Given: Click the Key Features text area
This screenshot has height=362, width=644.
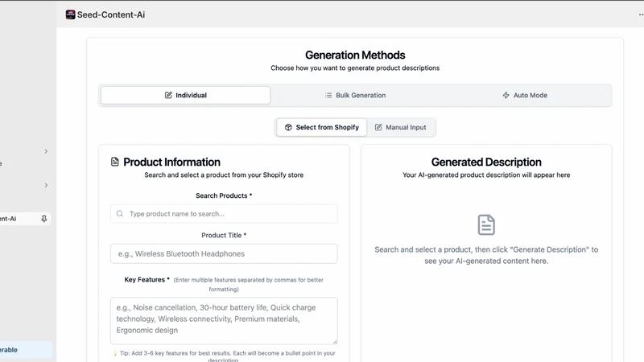Looking at the screenshot, I should click(224, 321).
